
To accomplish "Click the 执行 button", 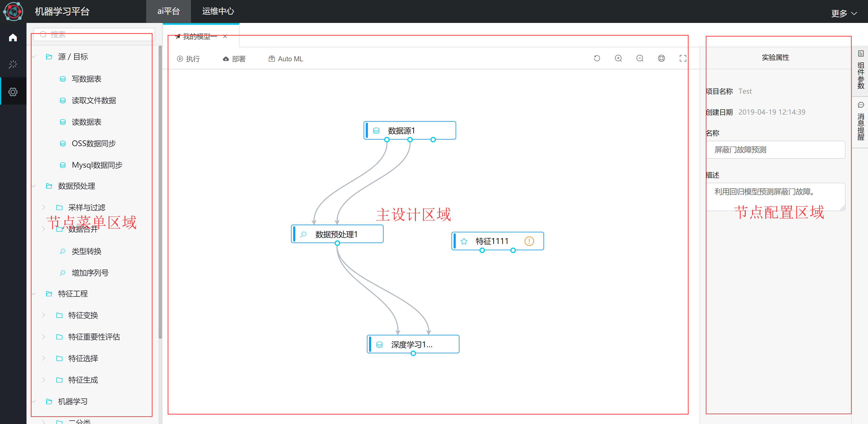I will point(188,59).
